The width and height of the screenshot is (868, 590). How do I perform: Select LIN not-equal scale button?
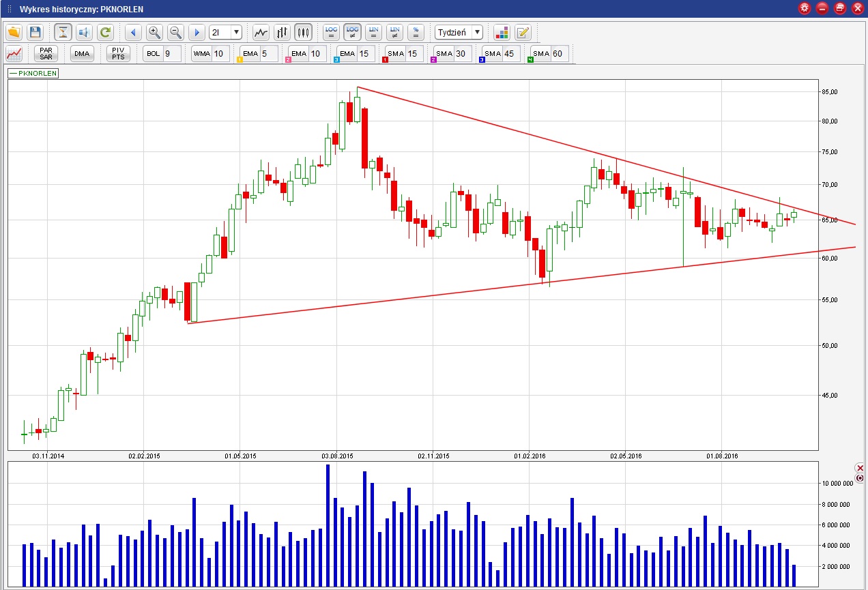[x=394, y=32]
